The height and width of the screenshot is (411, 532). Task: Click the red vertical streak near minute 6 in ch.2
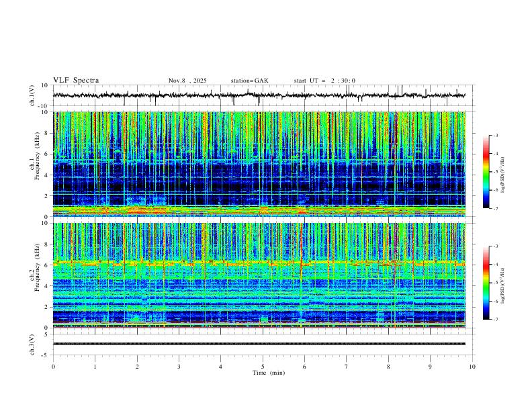pos(301,251)
